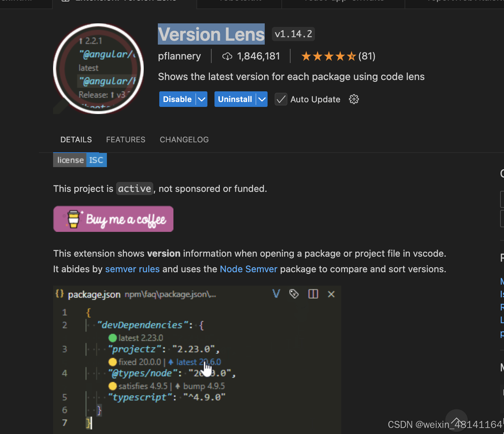Click the download count cloud icon

(227, 56)
